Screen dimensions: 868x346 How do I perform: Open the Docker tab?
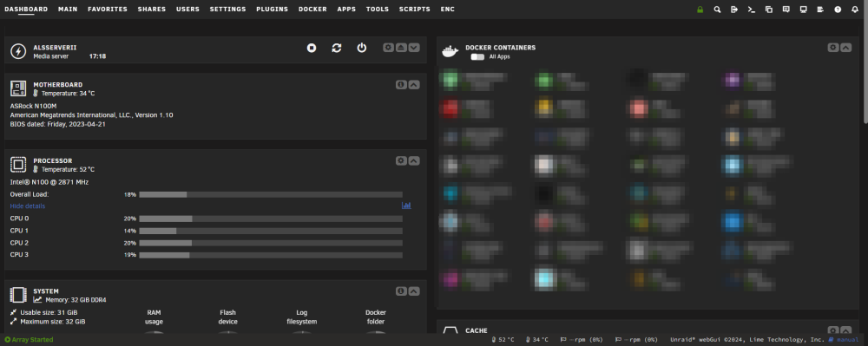click(312, 10)
